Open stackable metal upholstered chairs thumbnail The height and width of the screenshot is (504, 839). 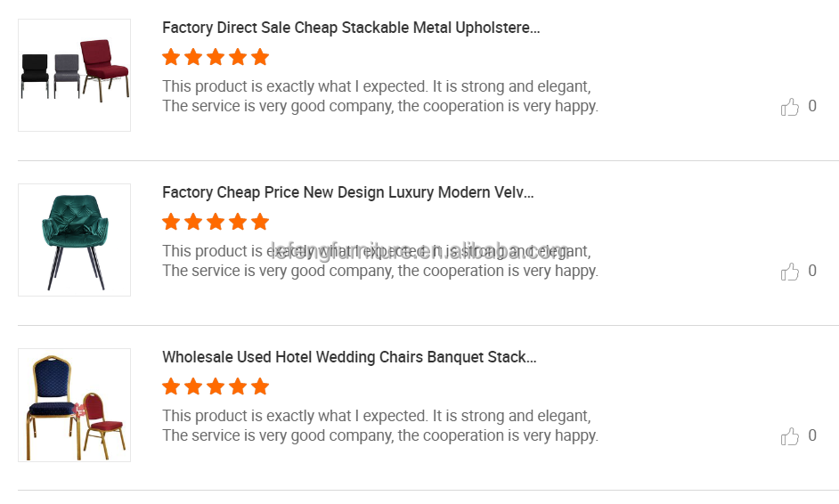[75, 76]
